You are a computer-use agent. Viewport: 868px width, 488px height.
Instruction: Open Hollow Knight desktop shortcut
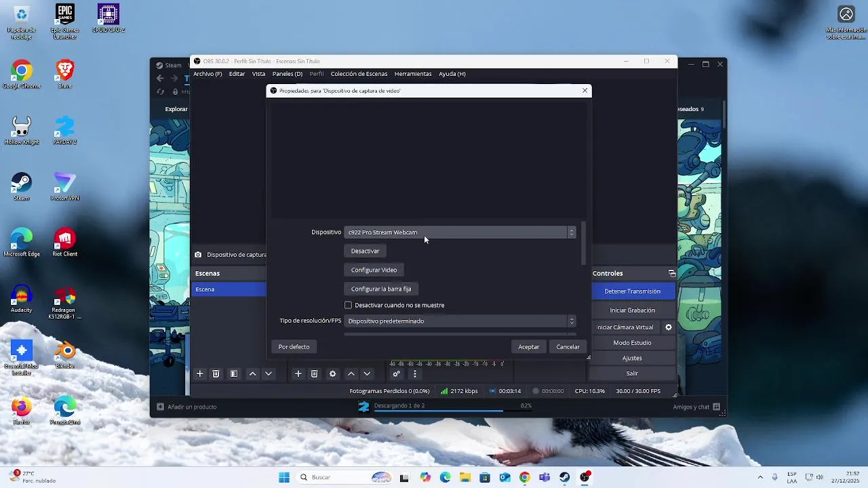pyautogui.click(x=22, y=131)
